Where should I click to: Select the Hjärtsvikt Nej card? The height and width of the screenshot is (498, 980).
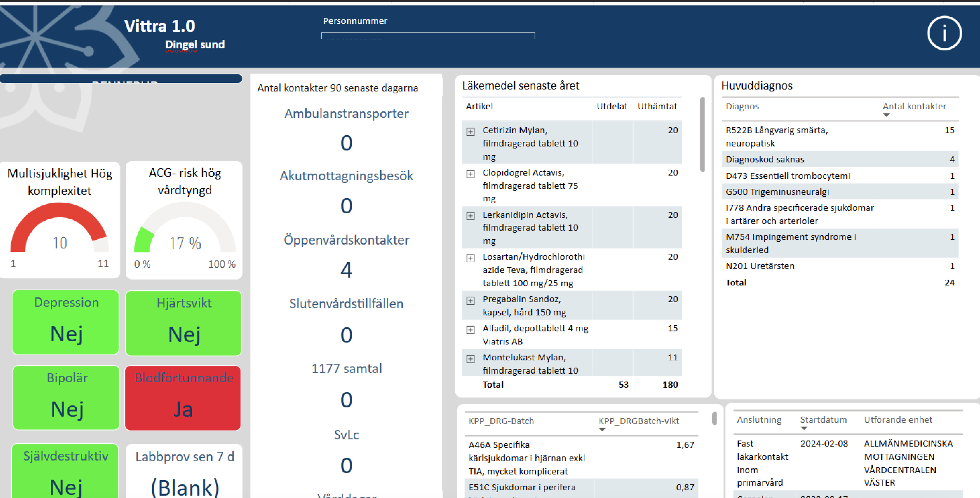(183, 323)
